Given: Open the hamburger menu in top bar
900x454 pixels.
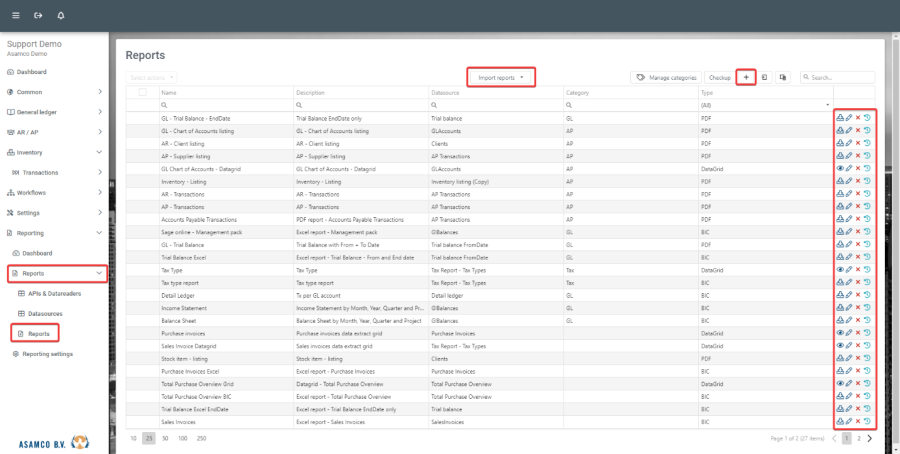Looking at the screenshot, I should 15,15.
